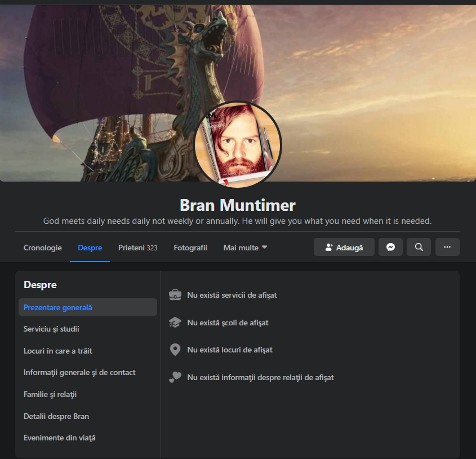
Task: Expand the Mai multe dropdown
Action: point(245,248)
